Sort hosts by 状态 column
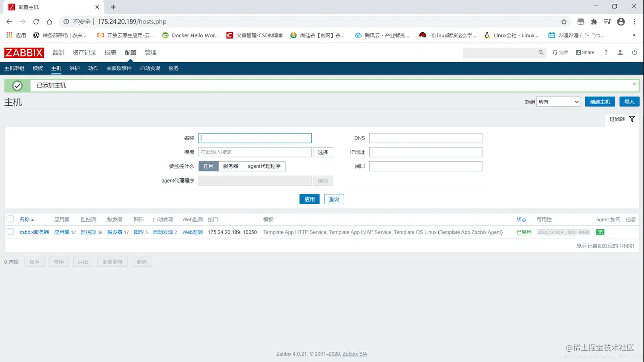 (521, 219)
